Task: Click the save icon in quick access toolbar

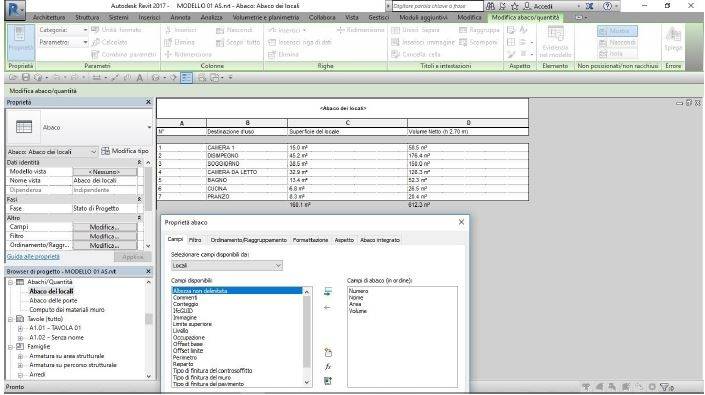Action: click(x=26, y=78)
